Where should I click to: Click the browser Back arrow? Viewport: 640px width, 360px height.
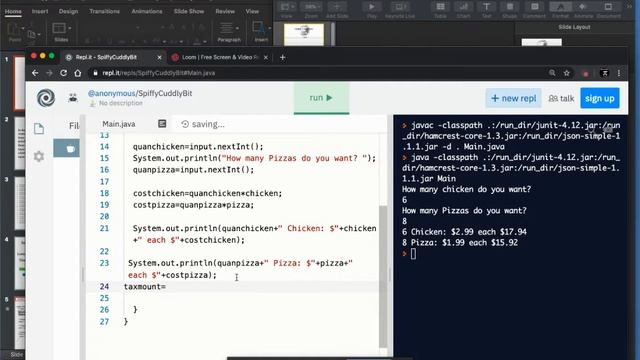(x=35, y=73)
